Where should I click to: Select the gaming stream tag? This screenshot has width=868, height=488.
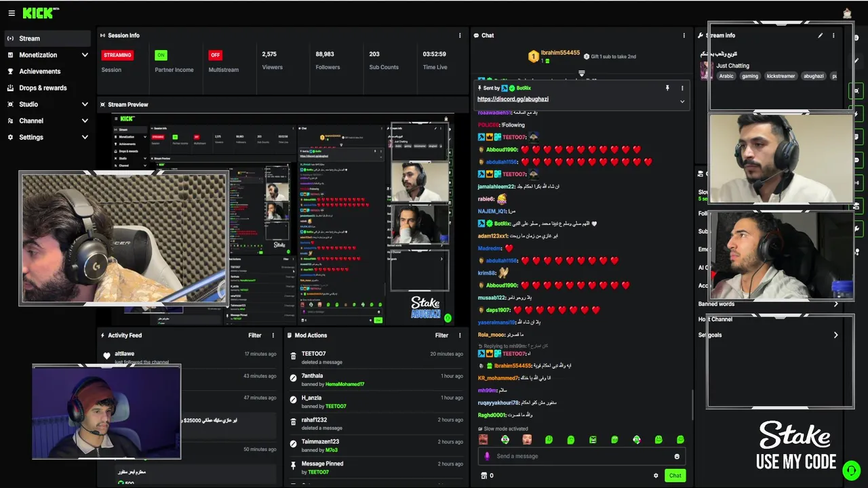pyautogui.click(x=749, y=77)
